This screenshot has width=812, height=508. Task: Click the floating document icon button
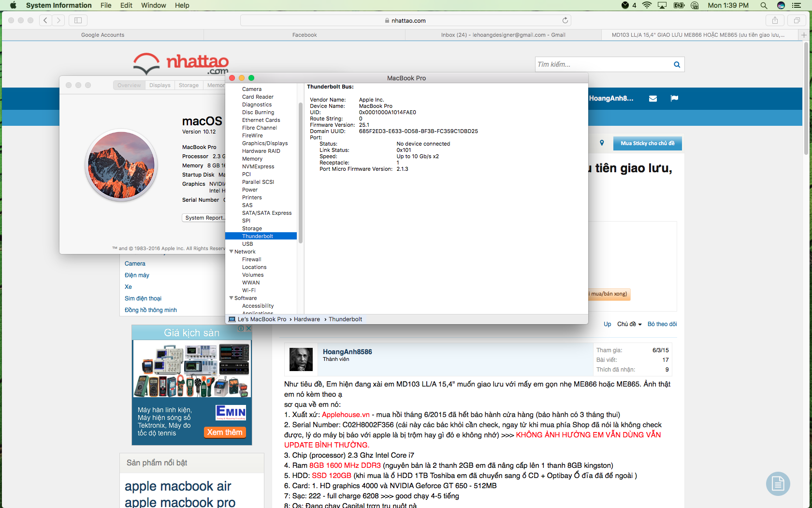[x=778, y=483]
